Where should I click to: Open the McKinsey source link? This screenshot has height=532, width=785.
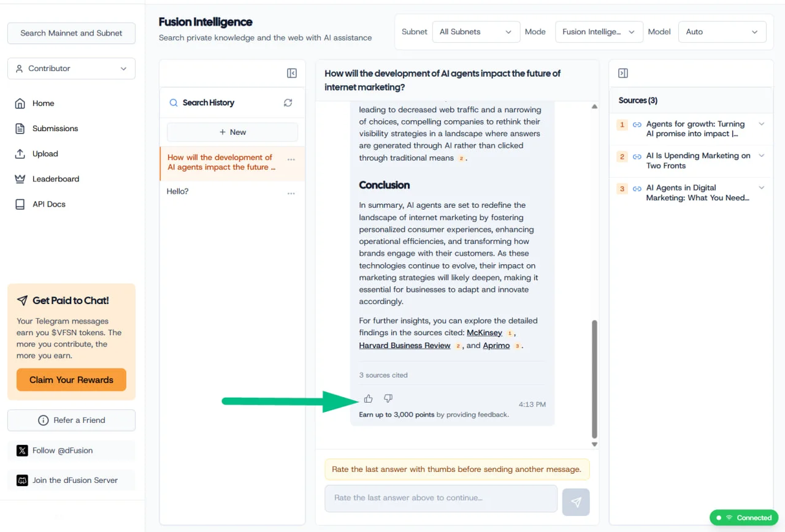[484, 333]
